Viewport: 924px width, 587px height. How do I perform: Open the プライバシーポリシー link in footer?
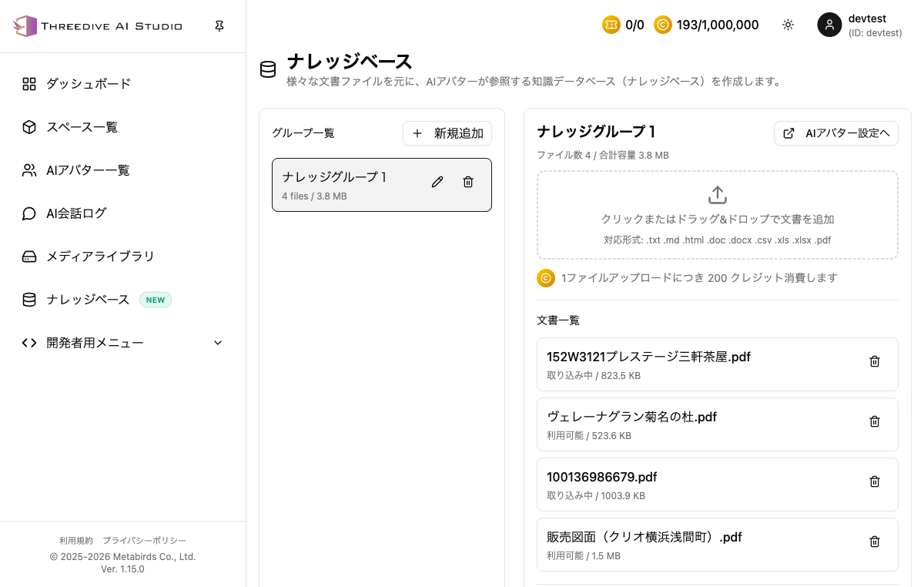click(144, 541)
